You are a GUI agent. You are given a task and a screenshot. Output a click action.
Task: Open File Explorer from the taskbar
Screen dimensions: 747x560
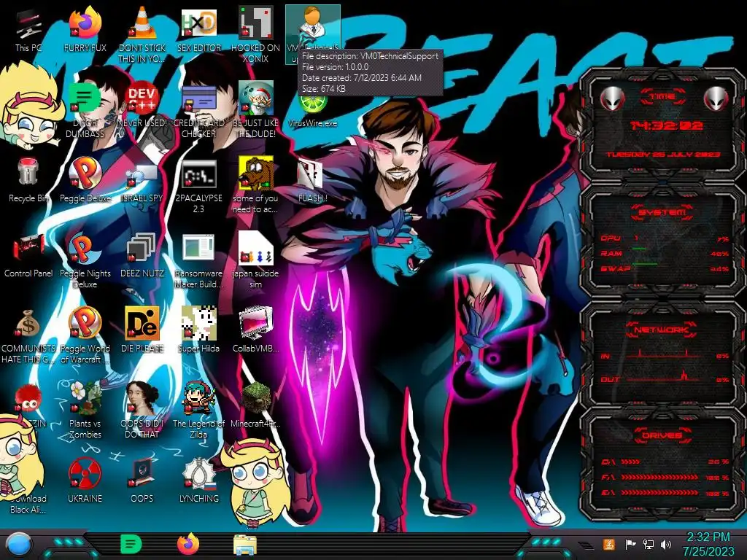(x=245, y=545)
